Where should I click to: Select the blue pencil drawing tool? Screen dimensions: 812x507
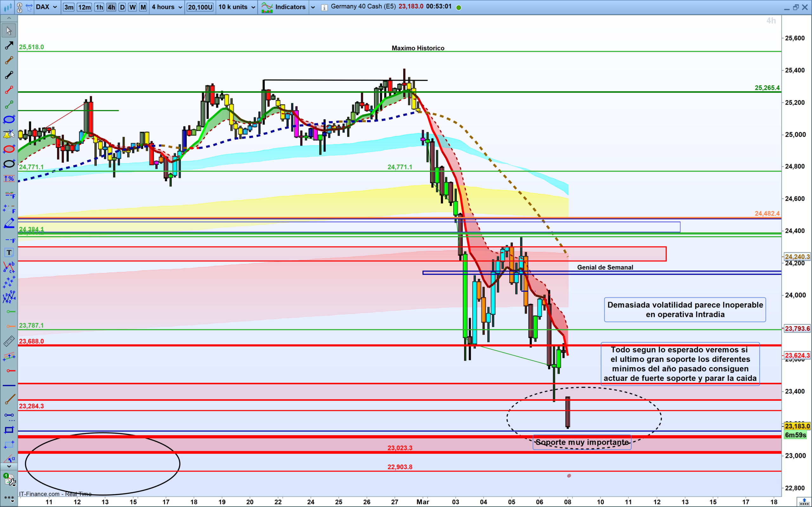pos(9,223)
